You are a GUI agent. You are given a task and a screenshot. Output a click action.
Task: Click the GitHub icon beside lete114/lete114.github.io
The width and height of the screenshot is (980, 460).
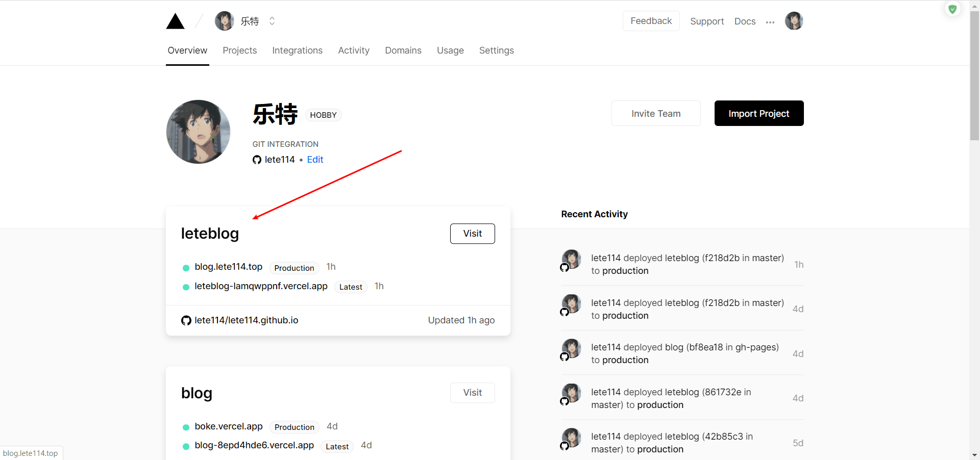[x=186, y=320]
